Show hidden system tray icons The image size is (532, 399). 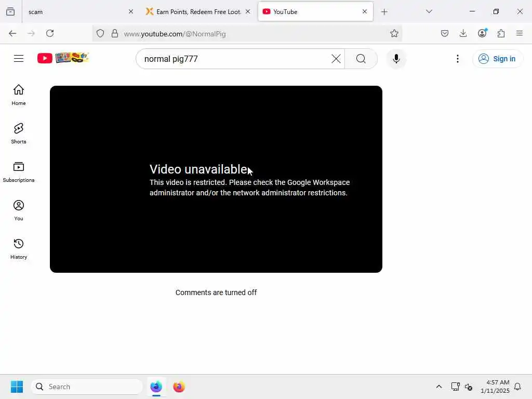pos(438,387)
